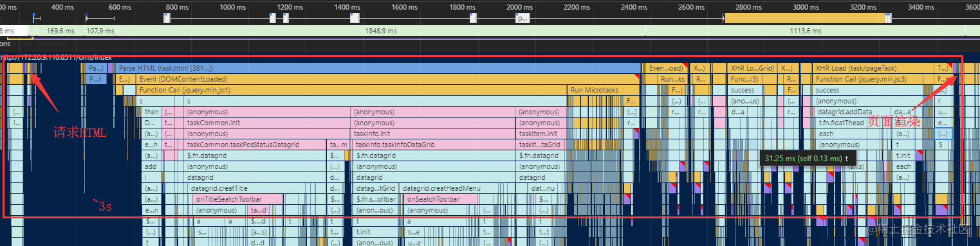Click the Run...ks microtasks block
The width and height of the screenshot is (980, 246).
tap(672, 79)
